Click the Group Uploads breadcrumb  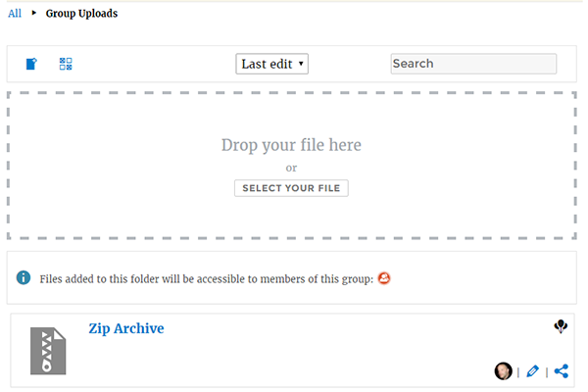(81, 14)
